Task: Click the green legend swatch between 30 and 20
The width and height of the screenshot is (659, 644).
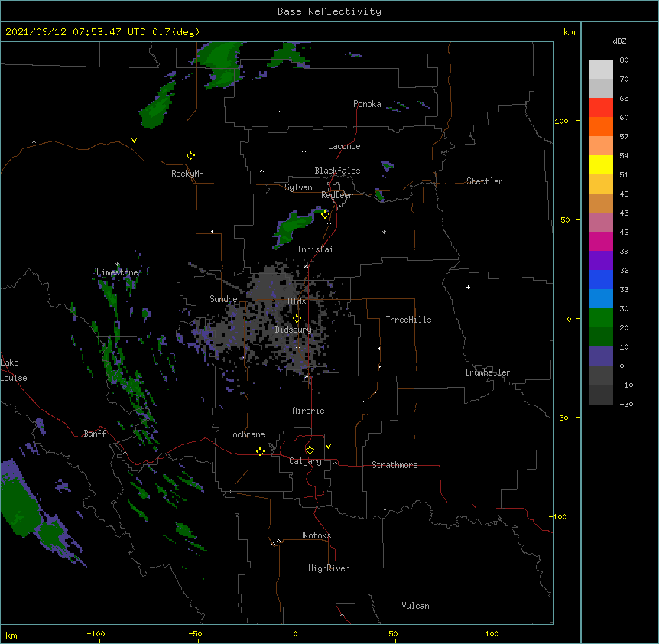Action: (x=601, y=318)
